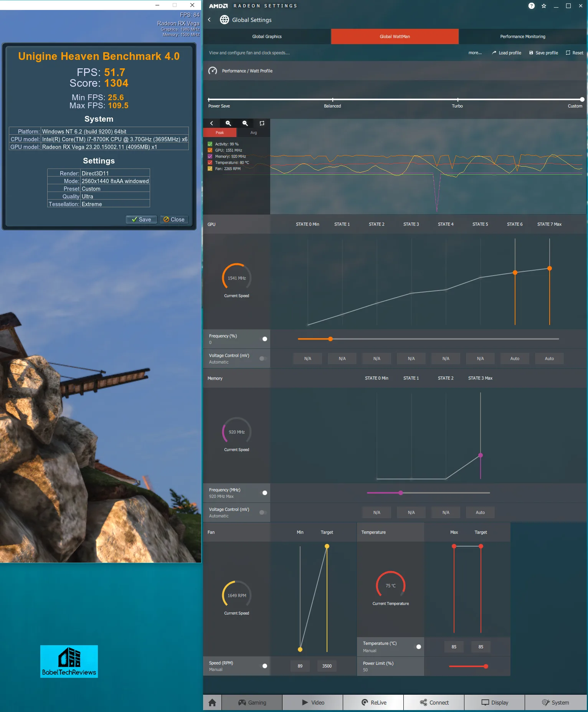Save the Heaven benchmark results

(141, 220)
